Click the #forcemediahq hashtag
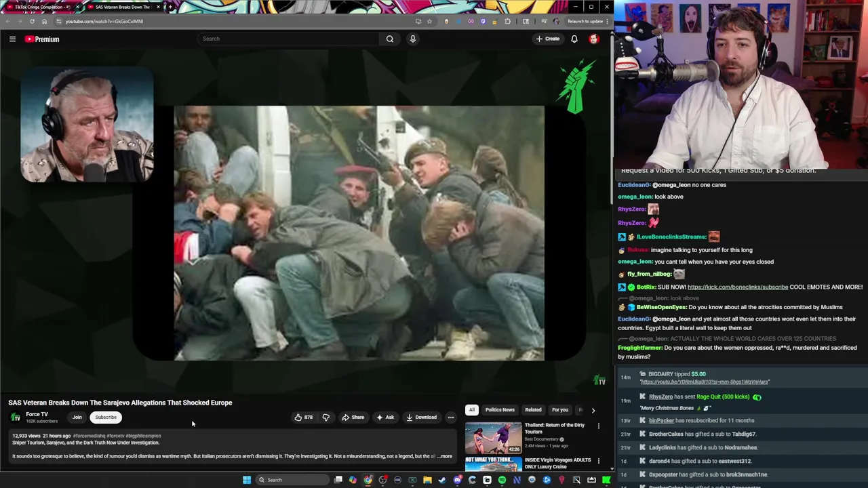868x488 pixels. coord(89,436)
